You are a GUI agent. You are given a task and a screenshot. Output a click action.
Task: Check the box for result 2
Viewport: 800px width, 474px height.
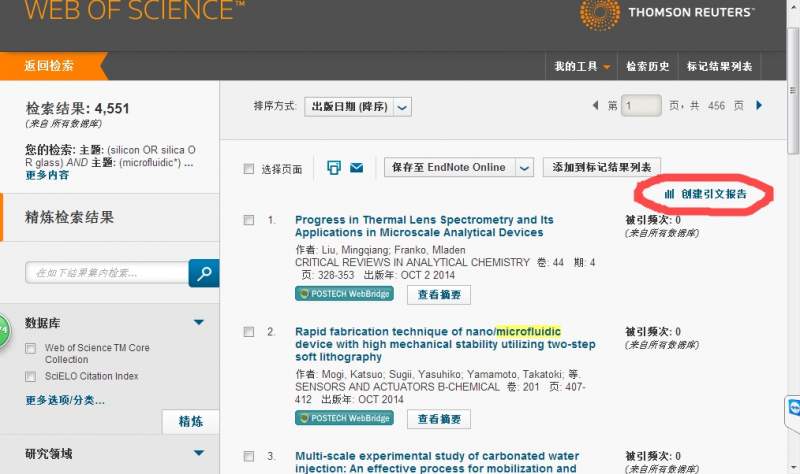click(248, 332)
